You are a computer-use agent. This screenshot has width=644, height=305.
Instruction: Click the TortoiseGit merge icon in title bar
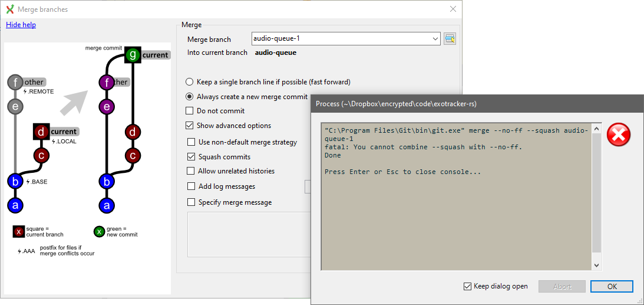coord(10,9)
